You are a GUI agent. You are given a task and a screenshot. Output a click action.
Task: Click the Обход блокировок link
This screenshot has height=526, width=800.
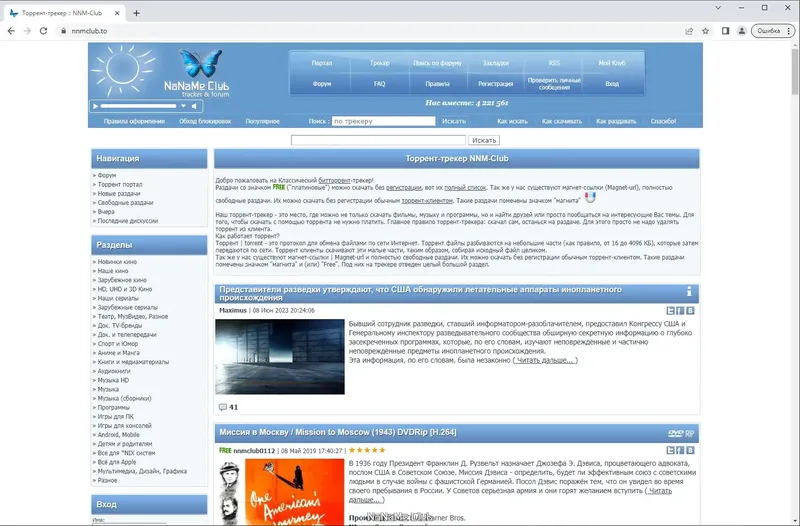(x=205, y=121)
